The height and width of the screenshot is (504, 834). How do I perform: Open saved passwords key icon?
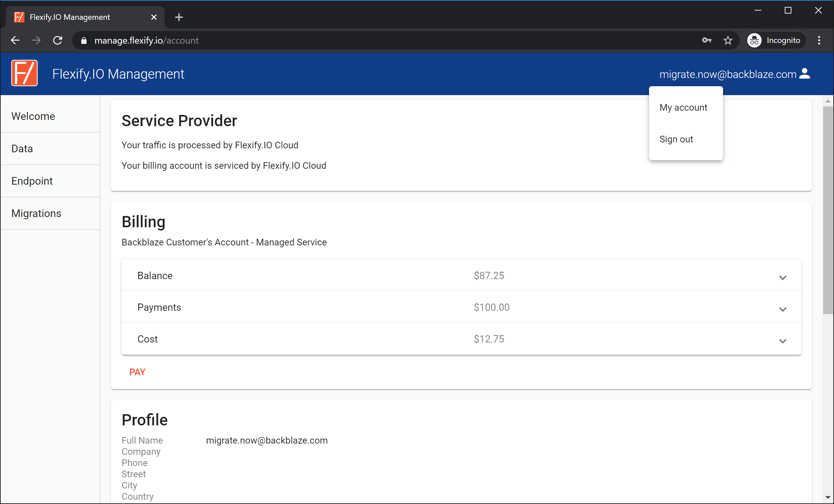click(x=707, y=40)
